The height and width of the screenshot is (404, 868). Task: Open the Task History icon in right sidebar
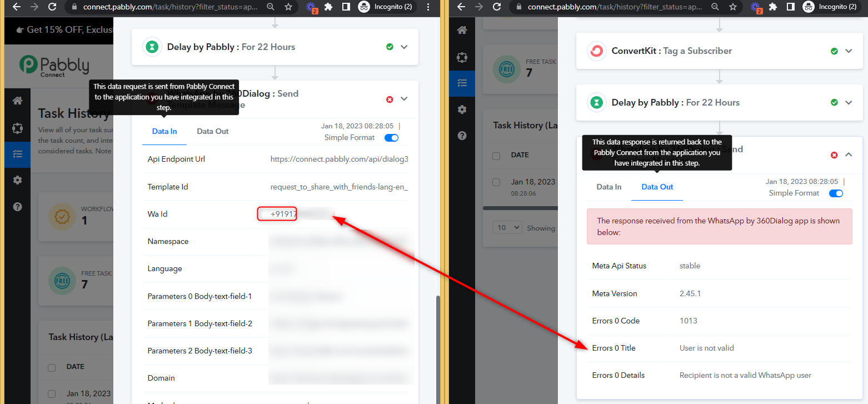(x=462, y=83)
